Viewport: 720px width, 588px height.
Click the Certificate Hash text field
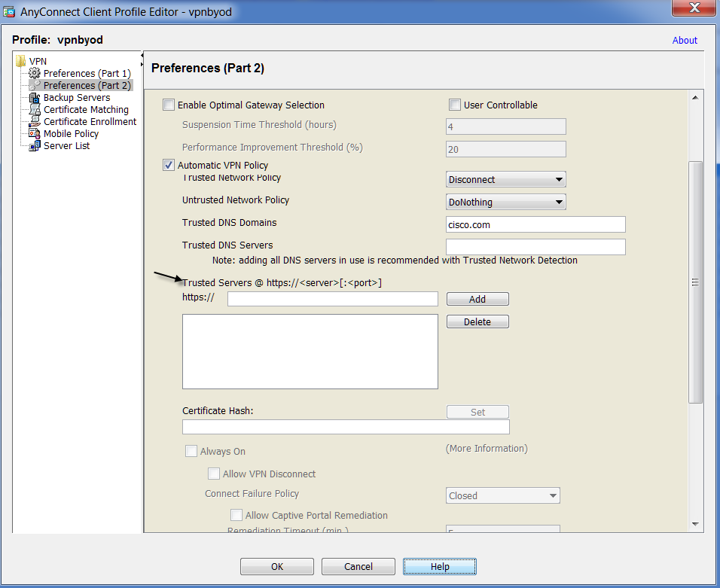(x=346, y=427)
